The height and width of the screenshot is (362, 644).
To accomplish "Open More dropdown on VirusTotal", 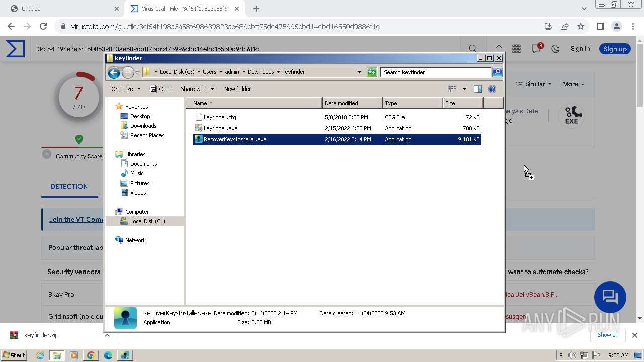I will click(573, 84).
